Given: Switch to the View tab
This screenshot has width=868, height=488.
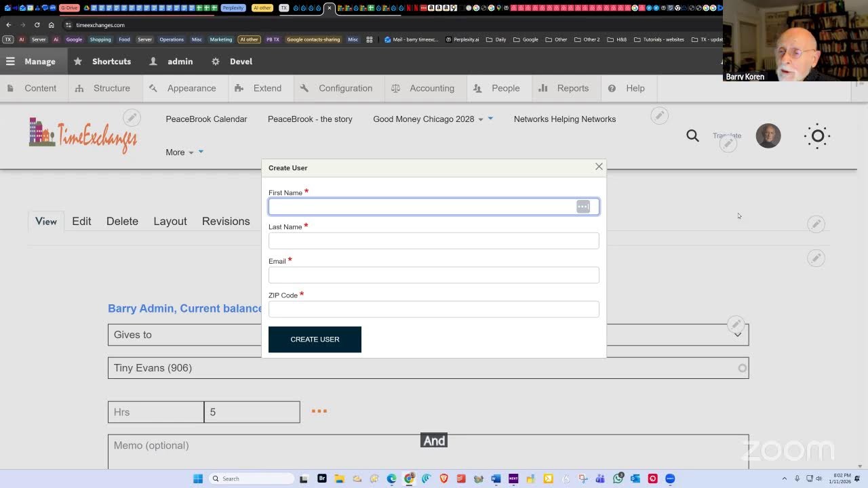Looking at the screenshot, I should click(46, 221).
